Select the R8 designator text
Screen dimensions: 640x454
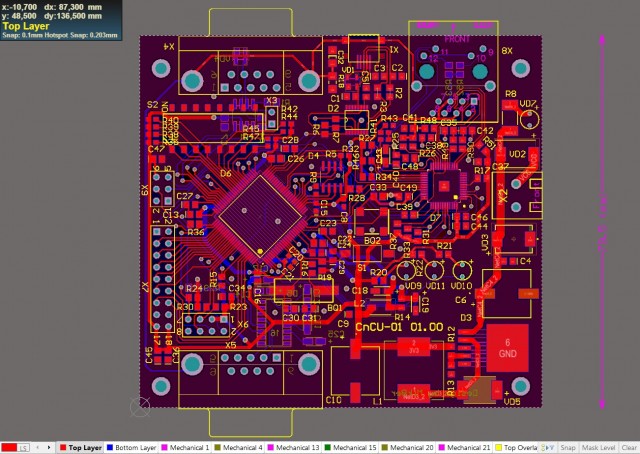pyautogui.click(x=511, y=94)
